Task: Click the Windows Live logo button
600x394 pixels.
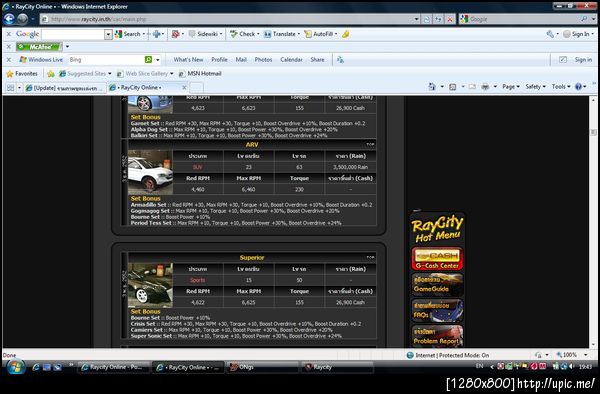Action: tap(41, 60)
